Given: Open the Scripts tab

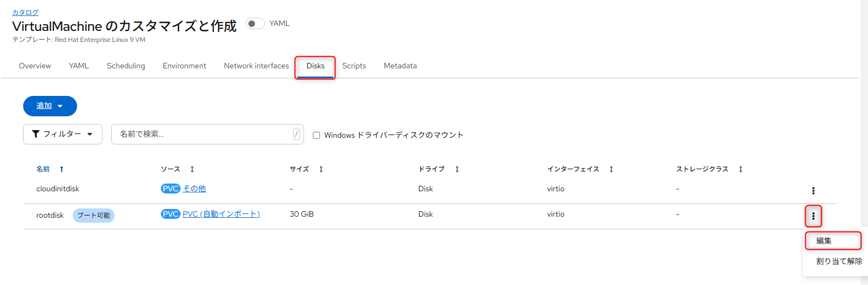Looking at the screenshot, I should coord(354,66).
